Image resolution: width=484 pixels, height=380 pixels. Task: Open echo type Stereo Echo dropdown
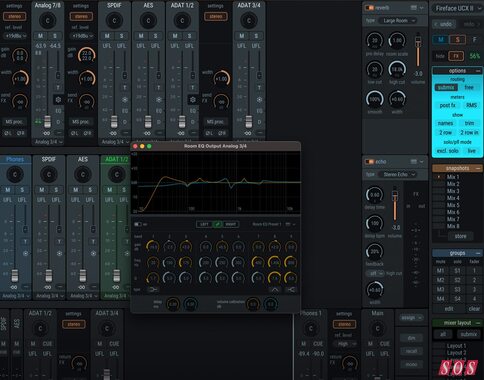click(x=398, y=174)
